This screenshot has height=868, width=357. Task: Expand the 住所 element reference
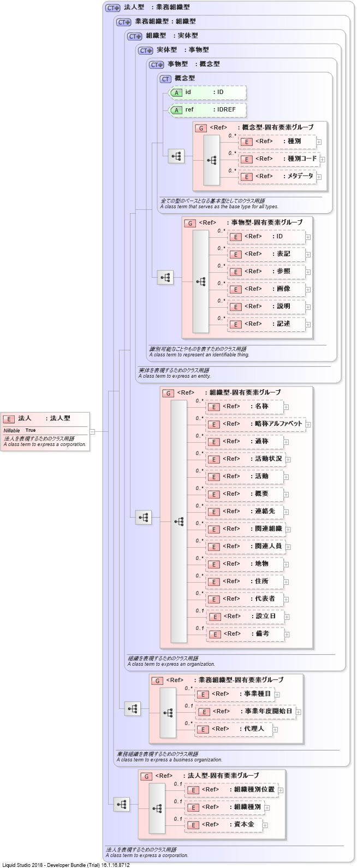(x=286, y=582)
